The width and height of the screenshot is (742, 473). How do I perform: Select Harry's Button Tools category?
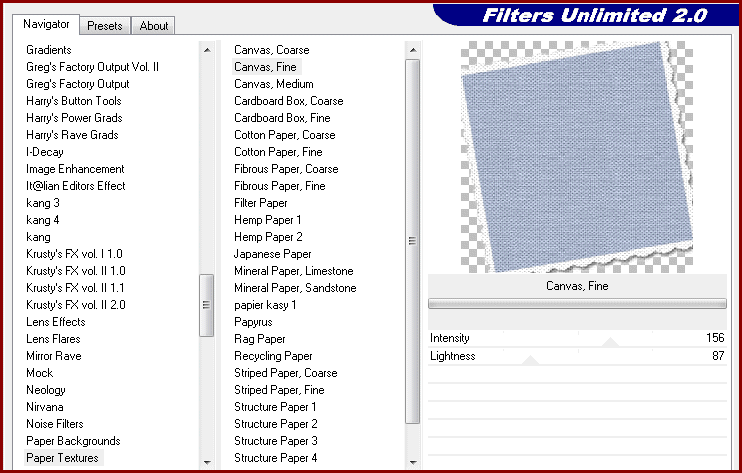tap(74, 101)
